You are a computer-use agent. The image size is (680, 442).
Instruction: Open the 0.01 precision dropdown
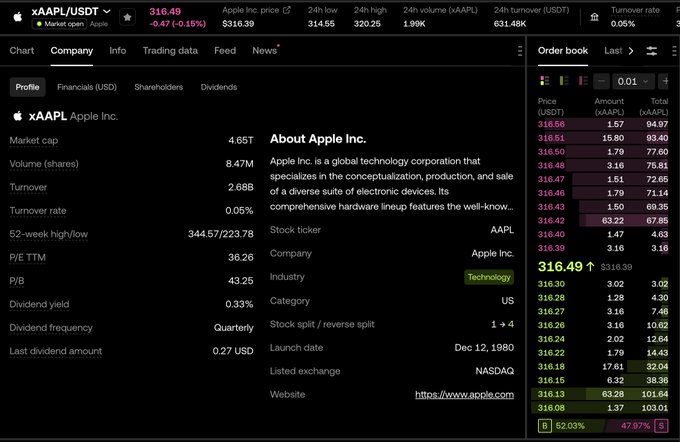[633, 81]
